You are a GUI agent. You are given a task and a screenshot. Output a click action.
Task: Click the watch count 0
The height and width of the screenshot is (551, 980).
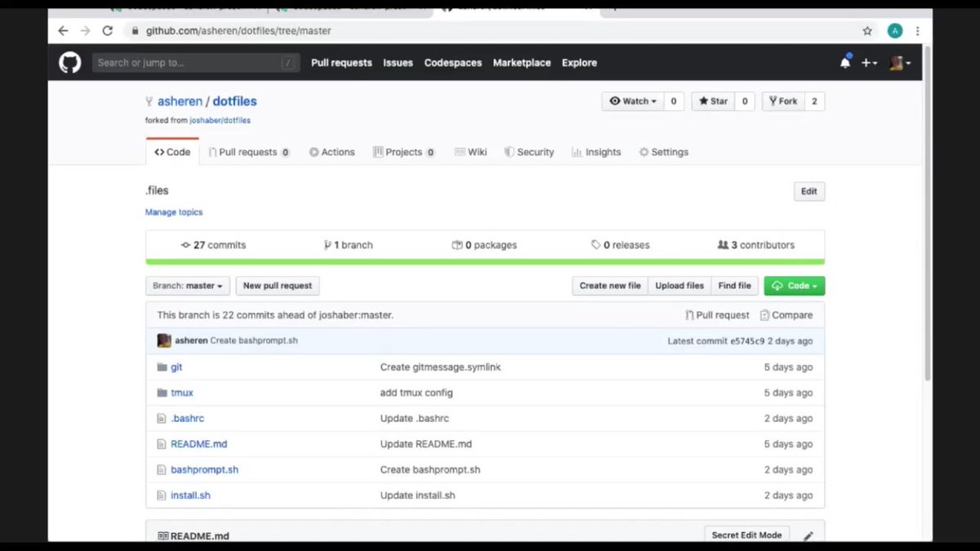click(674, 101)
